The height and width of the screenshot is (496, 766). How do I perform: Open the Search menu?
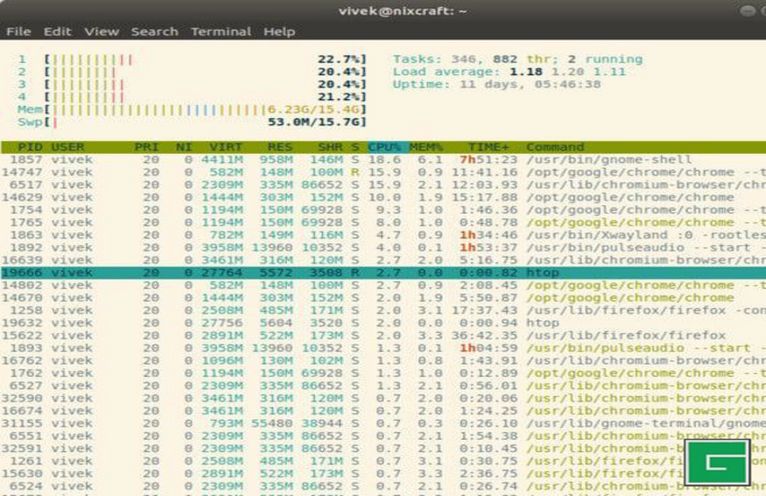(154, 31)
